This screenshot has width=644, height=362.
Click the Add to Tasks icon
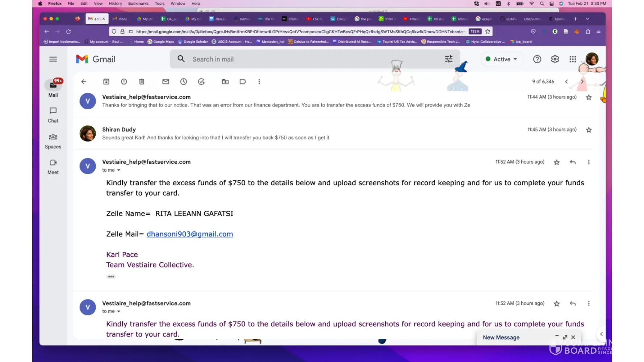tap(201, 82)
